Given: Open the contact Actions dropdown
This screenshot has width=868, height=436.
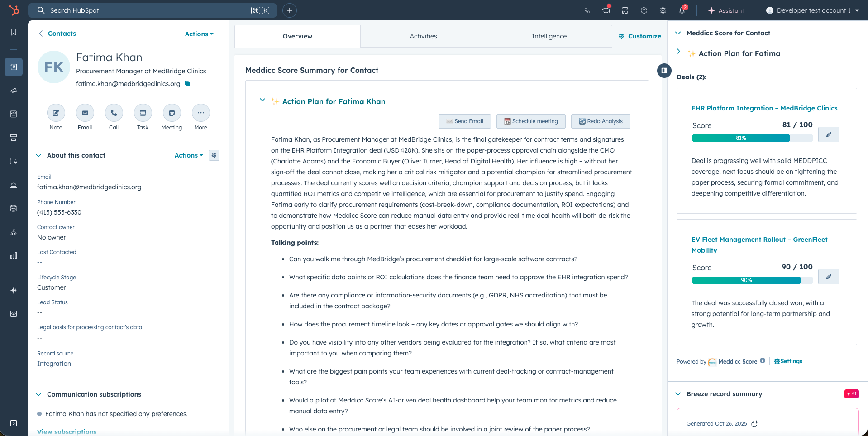Looking at the screenshot, I should (199, 34).
